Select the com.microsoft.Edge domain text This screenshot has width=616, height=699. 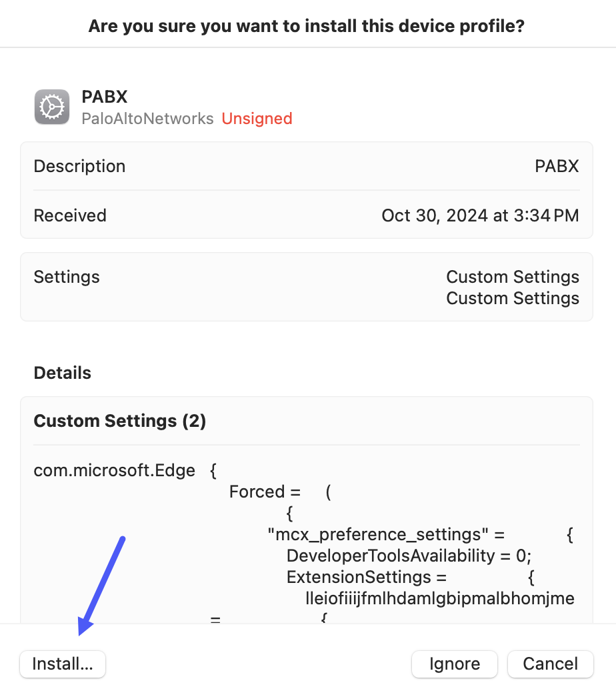pos(114,470)
